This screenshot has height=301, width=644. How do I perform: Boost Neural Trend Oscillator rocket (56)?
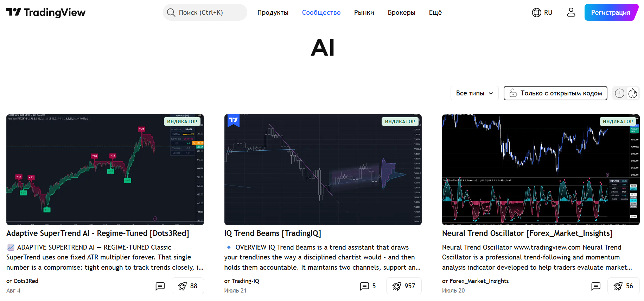pyautogui.click(x=623, y=286)
